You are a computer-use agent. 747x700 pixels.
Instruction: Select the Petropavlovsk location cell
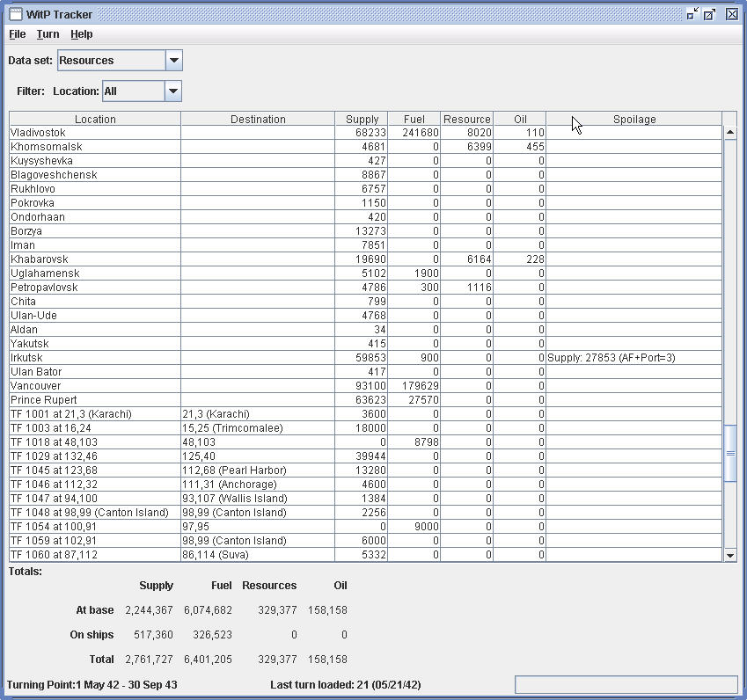[95, 288]
